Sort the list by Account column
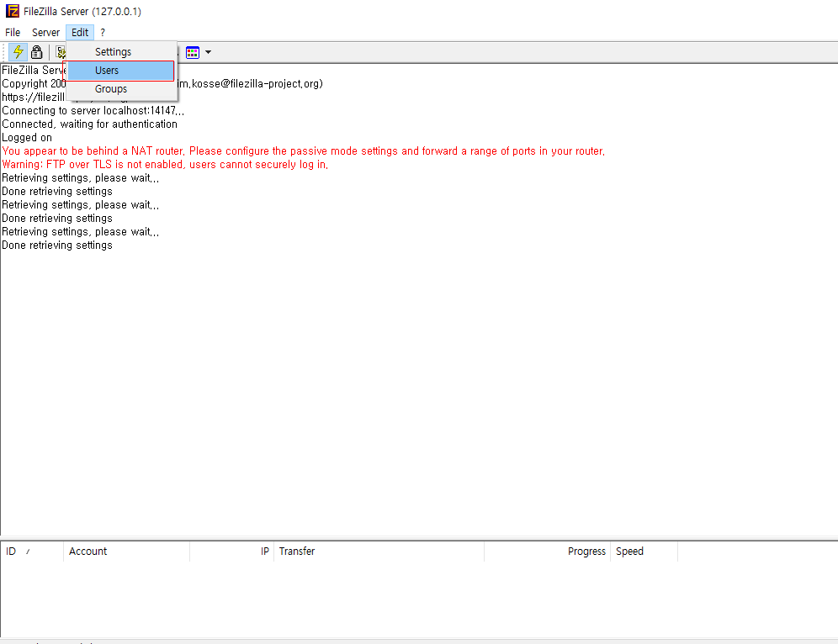838x644 pixels. coord(127,551)
